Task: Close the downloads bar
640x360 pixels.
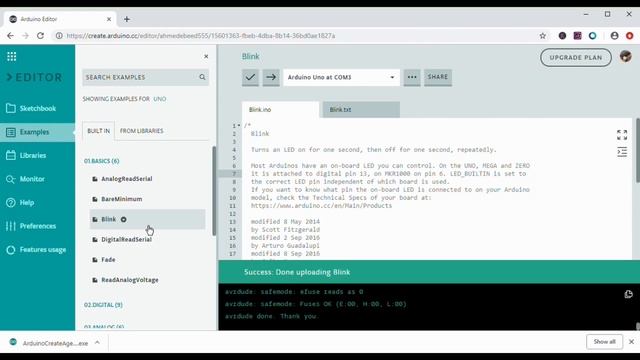Action: [631, 342]
